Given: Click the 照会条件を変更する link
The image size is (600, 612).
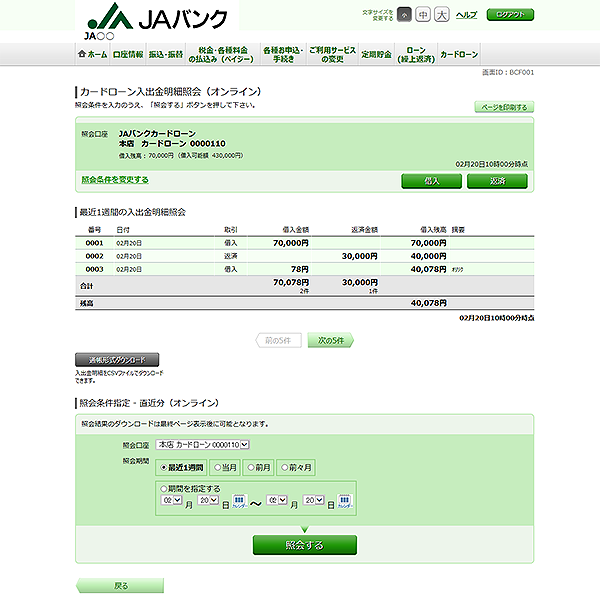Looking at the screenshot, I should [115, 180].
